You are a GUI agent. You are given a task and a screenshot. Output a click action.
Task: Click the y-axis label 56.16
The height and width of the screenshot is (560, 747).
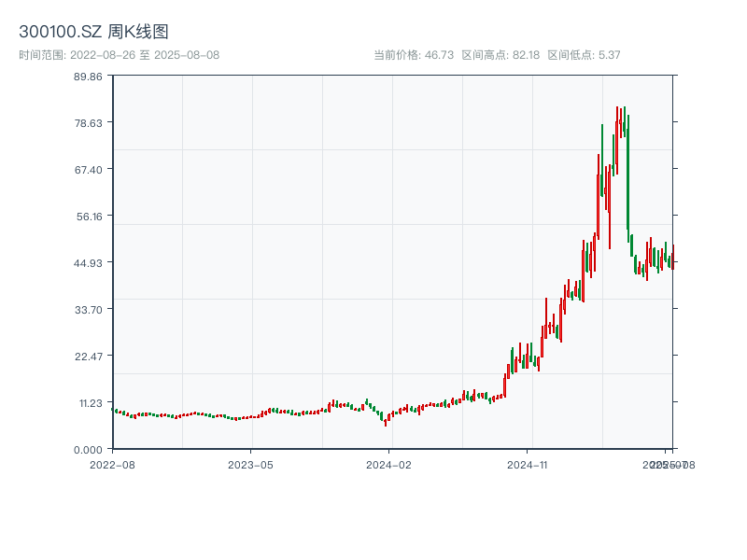point(89,217)
